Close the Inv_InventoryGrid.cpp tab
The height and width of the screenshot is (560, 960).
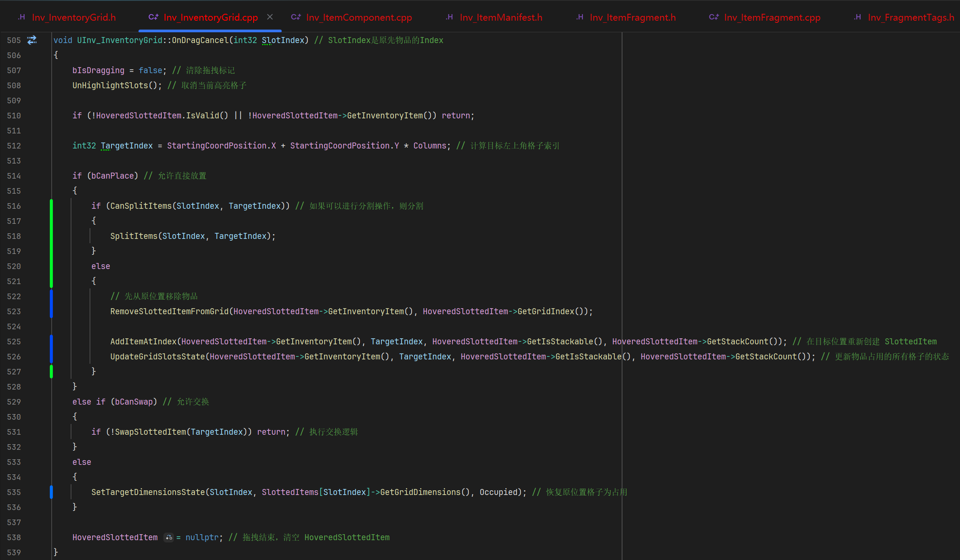270,17
